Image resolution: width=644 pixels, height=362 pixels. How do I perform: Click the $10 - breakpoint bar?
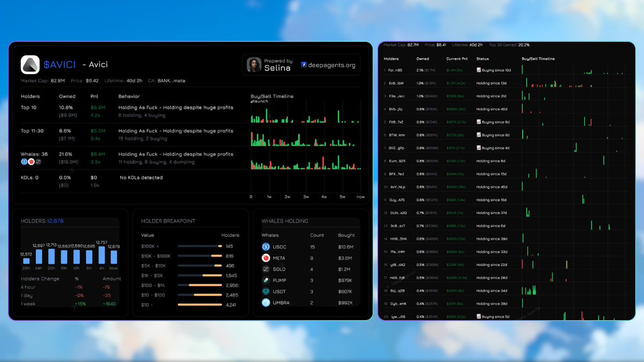pyautogui.click(x=200, y=305)
